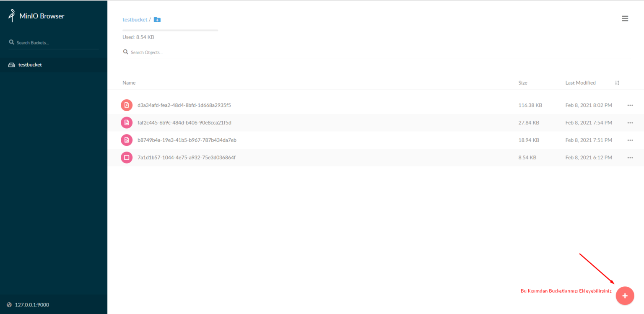Click the storage usage progress bar

coord(170,30)
